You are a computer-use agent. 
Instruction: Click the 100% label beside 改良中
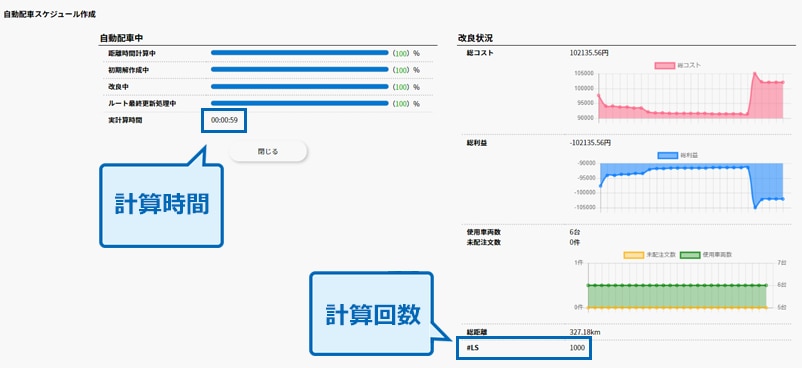pyautogui.click(x=406, y=86)
